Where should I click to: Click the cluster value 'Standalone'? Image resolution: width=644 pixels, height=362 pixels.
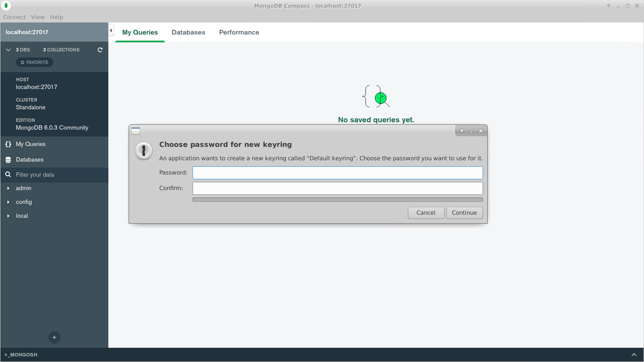point(31,107)
